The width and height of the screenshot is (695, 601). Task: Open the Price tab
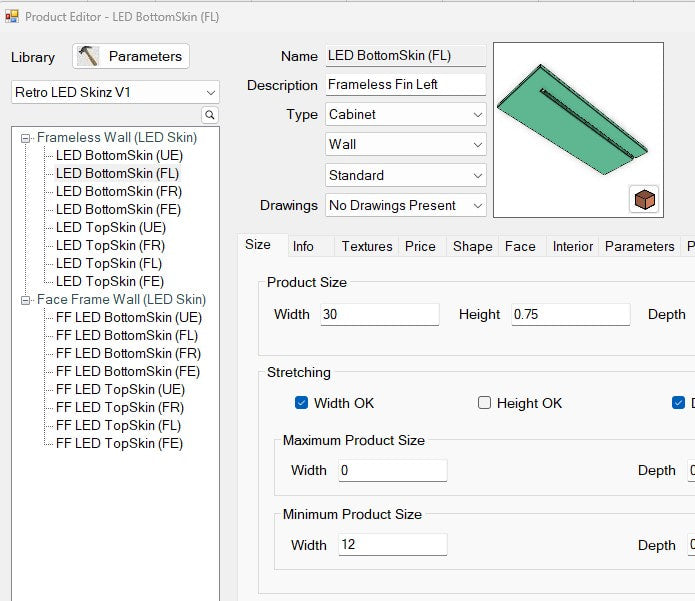point(420,246)
